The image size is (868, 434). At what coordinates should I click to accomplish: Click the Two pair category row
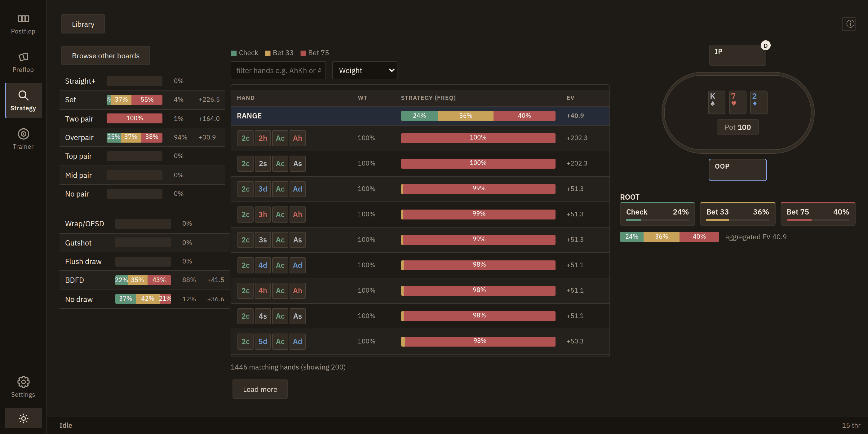[142, 119]
